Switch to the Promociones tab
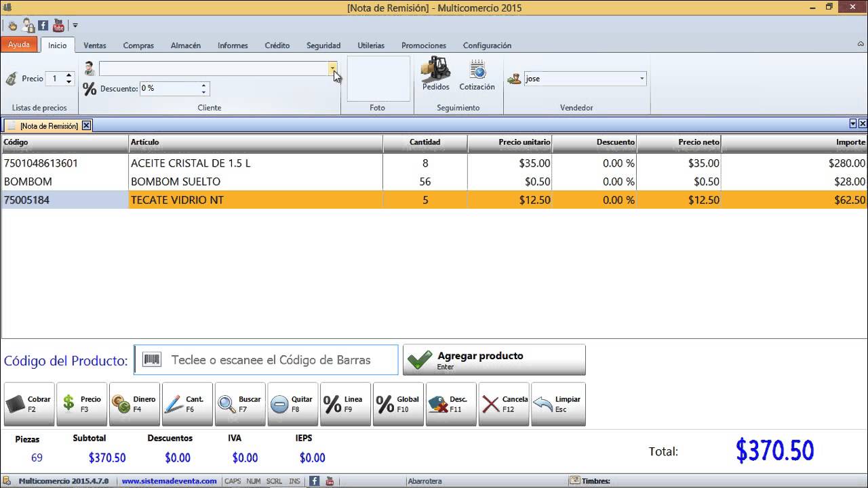 point(424,45)
